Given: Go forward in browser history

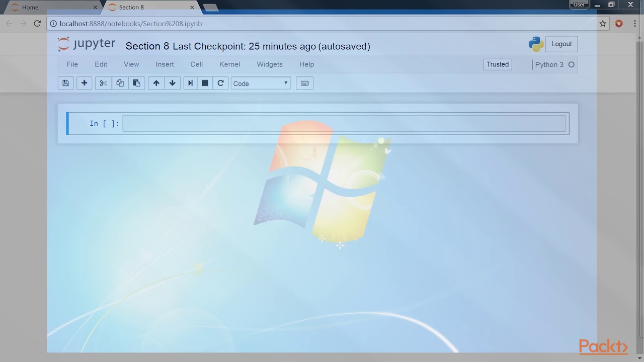Looking at the screenshot, I should [x=23, y=23].
